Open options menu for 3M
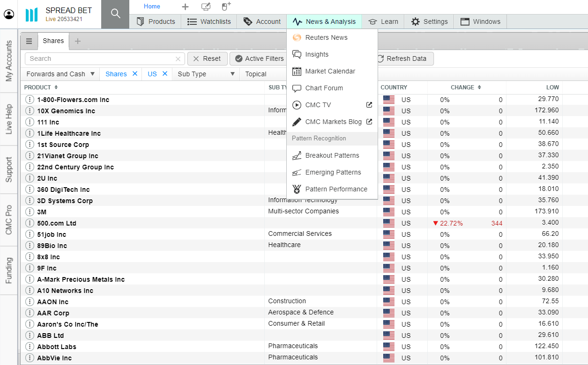The image size is (588, 365). click(30, 212)
